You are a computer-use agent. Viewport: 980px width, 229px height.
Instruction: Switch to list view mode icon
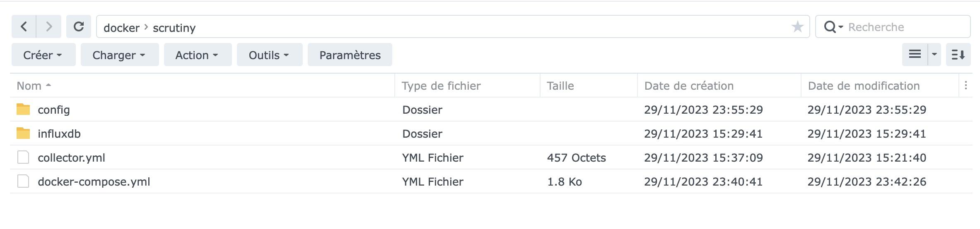pos(915,55)
